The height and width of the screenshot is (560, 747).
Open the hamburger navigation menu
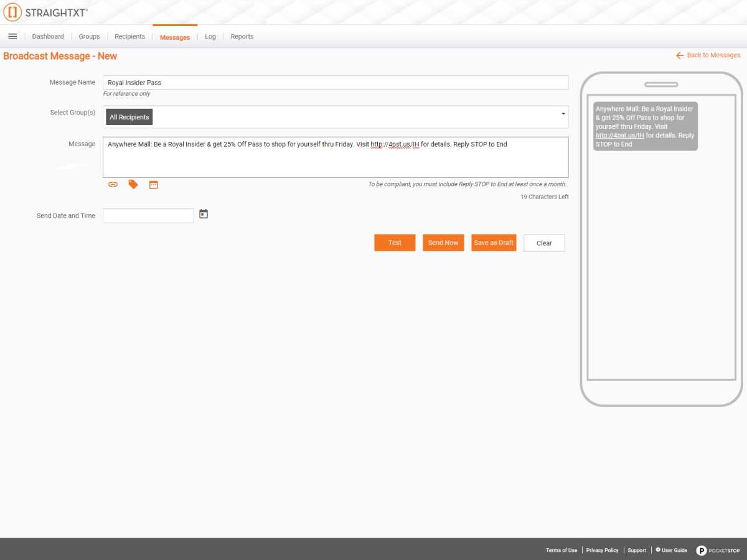click(12, 37)
